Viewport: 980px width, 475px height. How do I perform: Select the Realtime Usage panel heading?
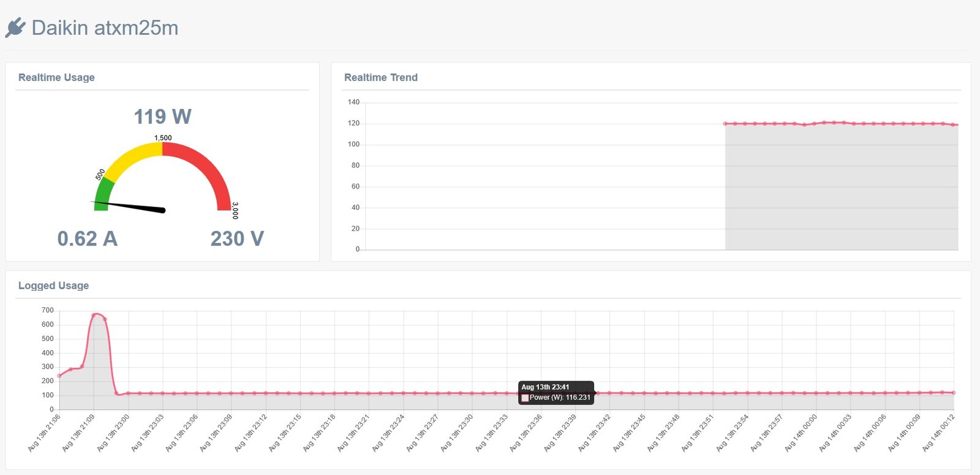(56, 77)
